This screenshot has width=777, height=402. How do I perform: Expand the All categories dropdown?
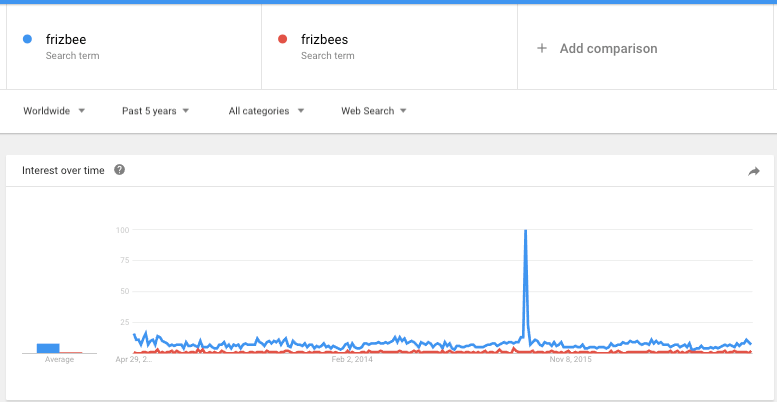point(266,111)
